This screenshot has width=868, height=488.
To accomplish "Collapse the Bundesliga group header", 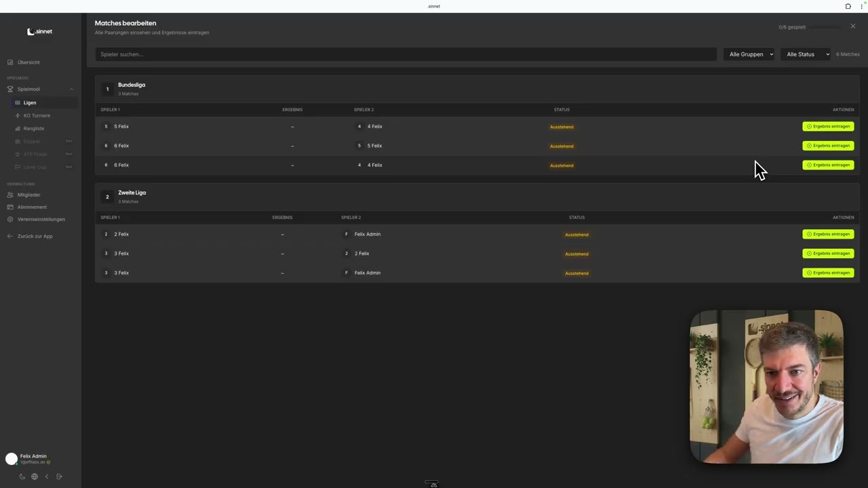I will (x=477, y=89).
